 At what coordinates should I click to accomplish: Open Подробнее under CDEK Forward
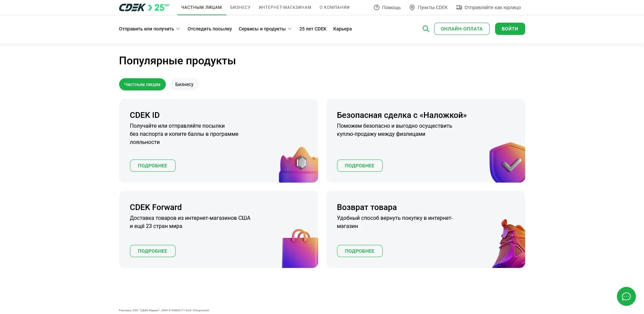(152, 251)
